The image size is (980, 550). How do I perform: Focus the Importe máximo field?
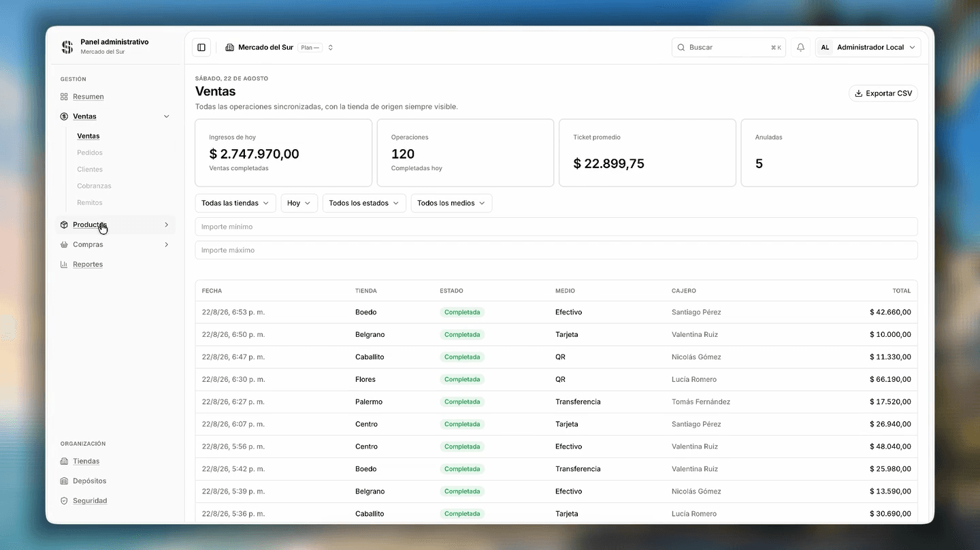coord(556,250)
